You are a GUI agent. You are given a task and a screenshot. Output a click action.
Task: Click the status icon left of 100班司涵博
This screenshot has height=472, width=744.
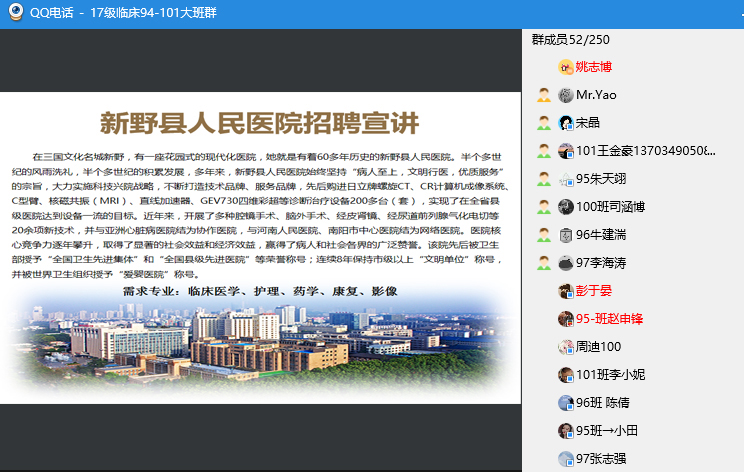click(543, 207)
